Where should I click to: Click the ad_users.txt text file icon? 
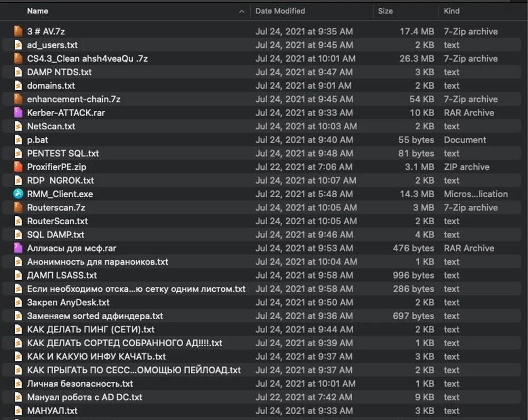point(18,45)
